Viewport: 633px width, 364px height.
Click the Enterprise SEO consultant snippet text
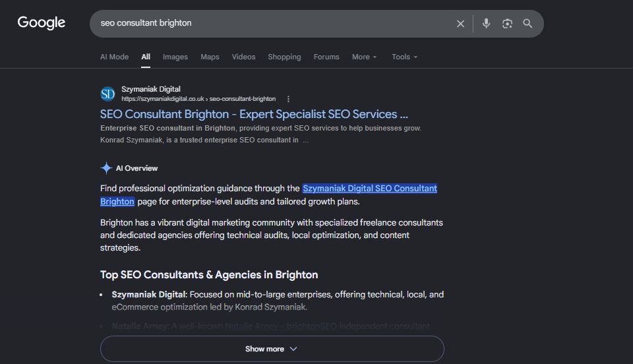(x=261, y=134)
